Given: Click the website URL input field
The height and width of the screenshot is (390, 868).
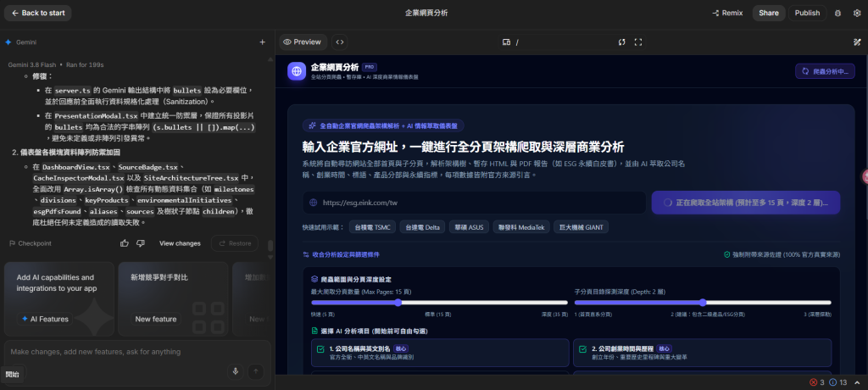Looking at the screenshot, I should 475,202.
